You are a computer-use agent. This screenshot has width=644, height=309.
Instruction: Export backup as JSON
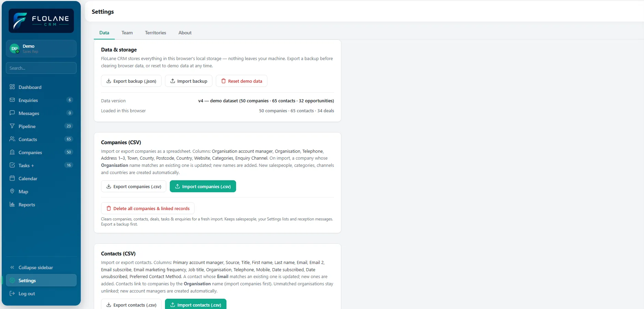[131, 81]
